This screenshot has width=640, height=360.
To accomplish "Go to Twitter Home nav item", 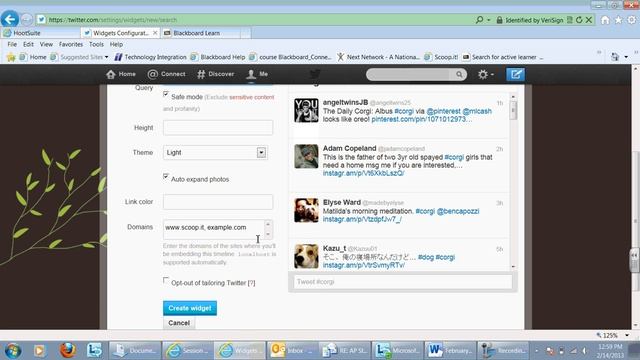I will pos(121,74).
